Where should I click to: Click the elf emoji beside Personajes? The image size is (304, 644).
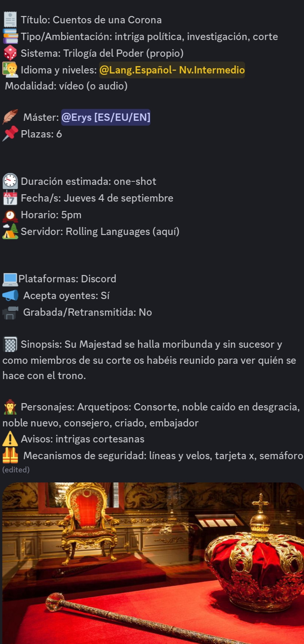[10, 407]
